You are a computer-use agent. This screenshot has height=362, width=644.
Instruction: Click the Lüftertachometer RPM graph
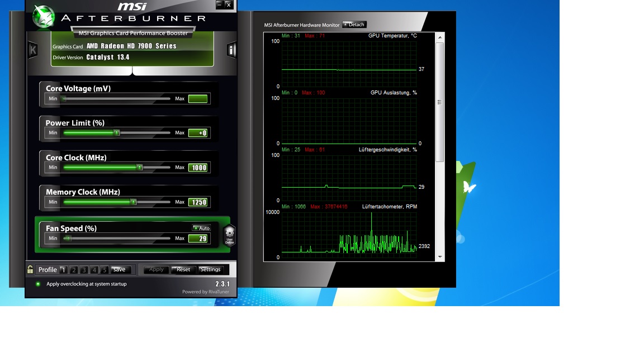[x=349, y=235]
